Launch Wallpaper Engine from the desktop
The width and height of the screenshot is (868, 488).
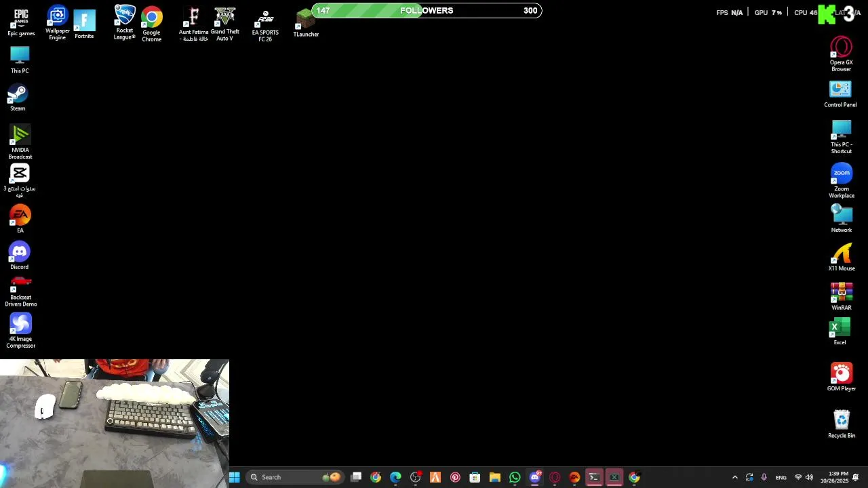pos(58,23)
